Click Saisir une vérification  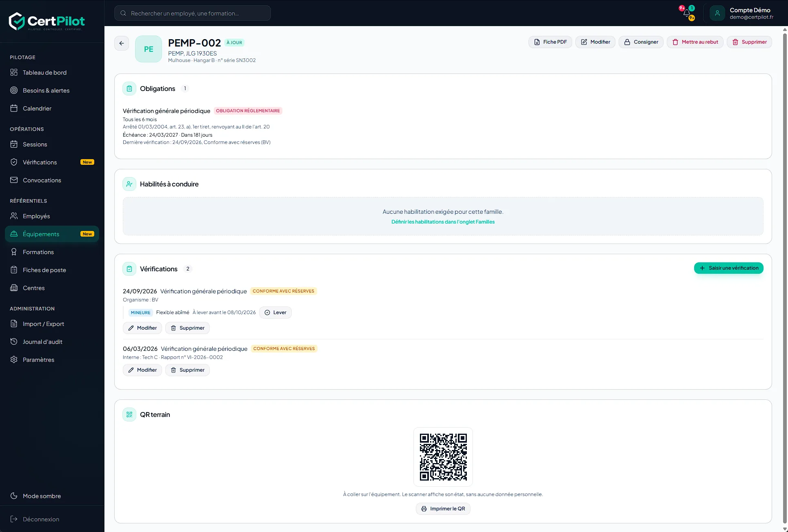pyautogui.click(x=729, y=268)
